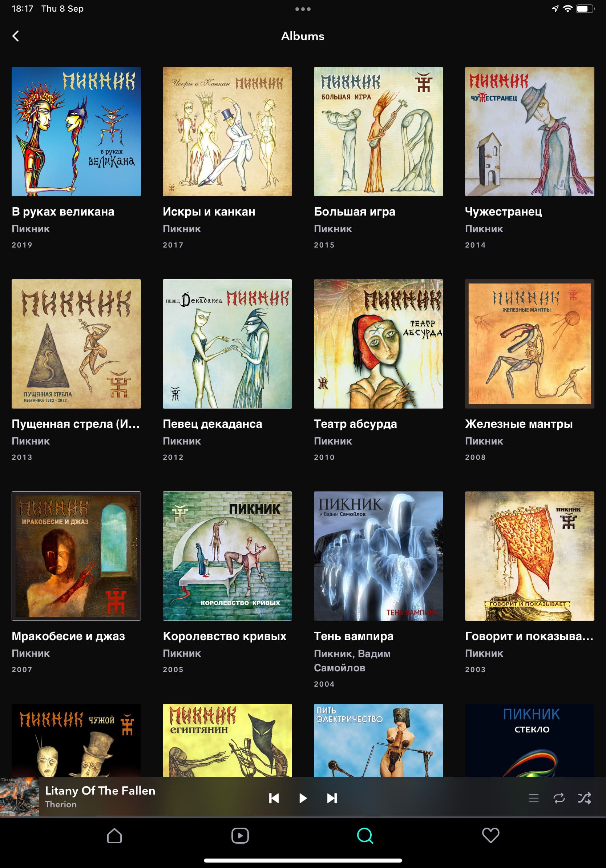This screenshot has width=606, height=868.
Task: Open the Стекло album cover
Action: (530, 740)
